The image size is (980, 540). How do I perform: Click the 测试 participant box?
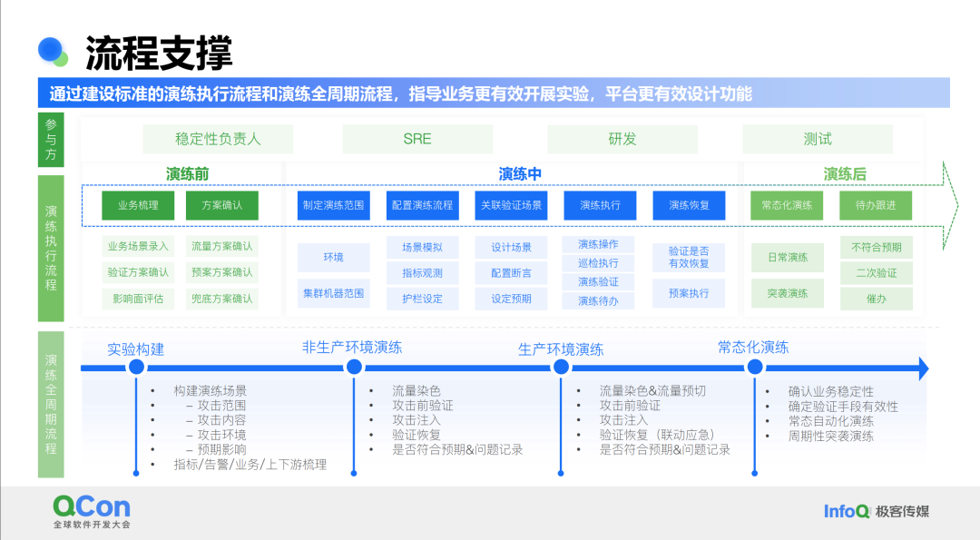(x=818, y=140)
